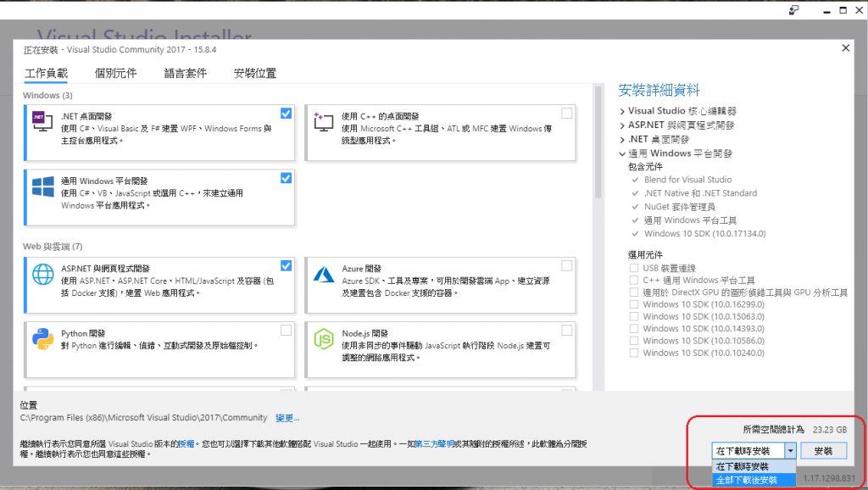Check the 使用 C++ 的桌面開發 workload checkbox
Image resolution: width=868 pixels, height=490 pixels.
pos(566,114)
